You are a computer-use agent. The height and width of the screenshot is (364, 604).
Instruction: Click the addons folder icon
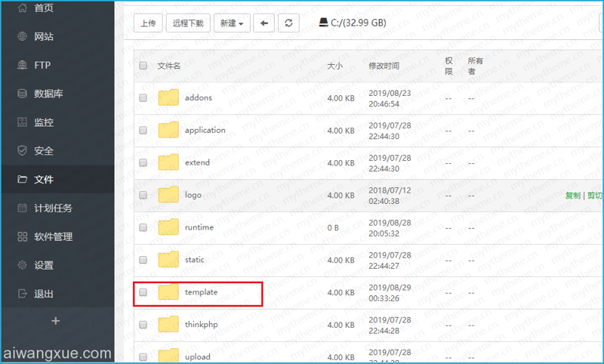(x=168, y=97)
